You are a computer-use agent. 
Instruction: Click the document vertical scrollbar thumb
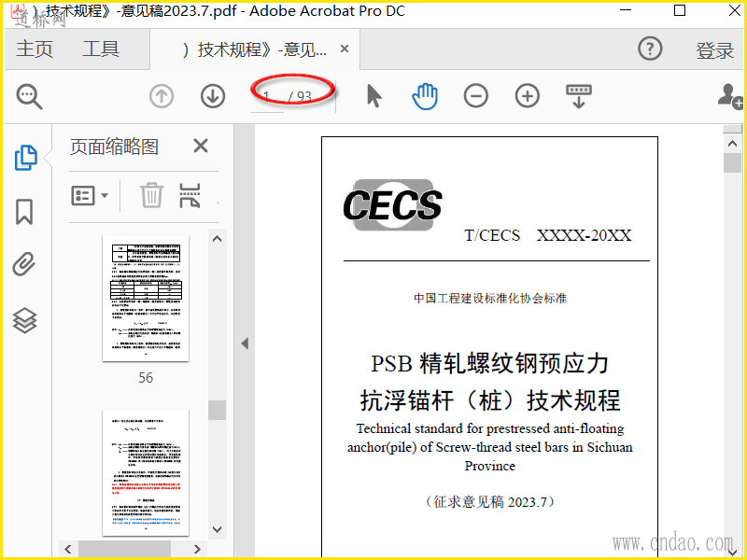click(732, 162)
